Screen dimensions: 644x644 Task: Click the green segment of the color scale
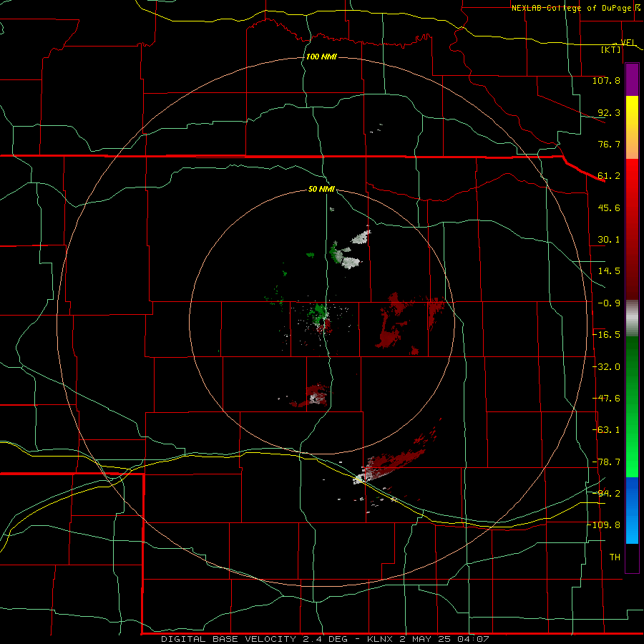click(632, 406)
